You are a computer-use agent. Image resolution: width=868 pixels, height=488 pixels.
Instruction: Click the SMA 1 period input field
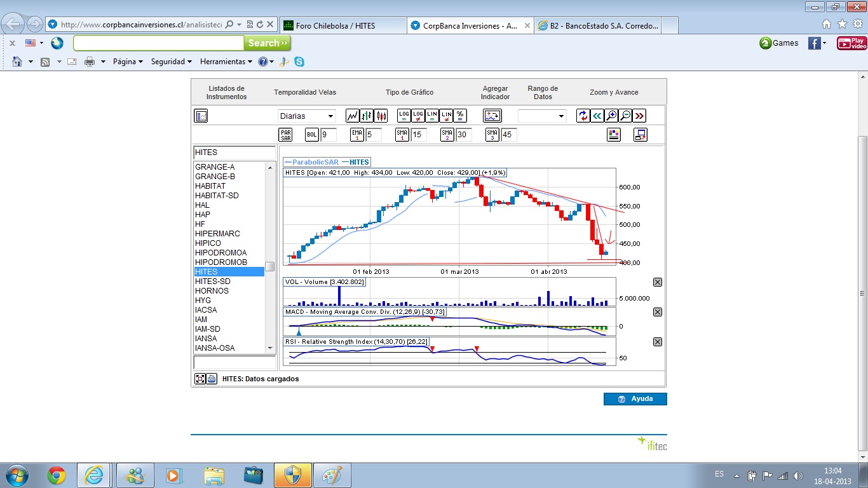coord(419,135)
